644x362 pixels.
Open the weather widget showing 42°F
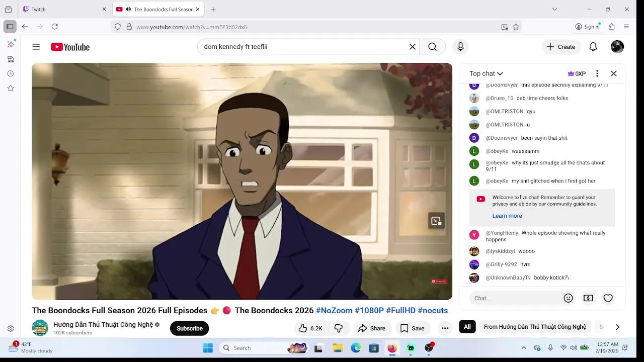[x=31, y=347]
